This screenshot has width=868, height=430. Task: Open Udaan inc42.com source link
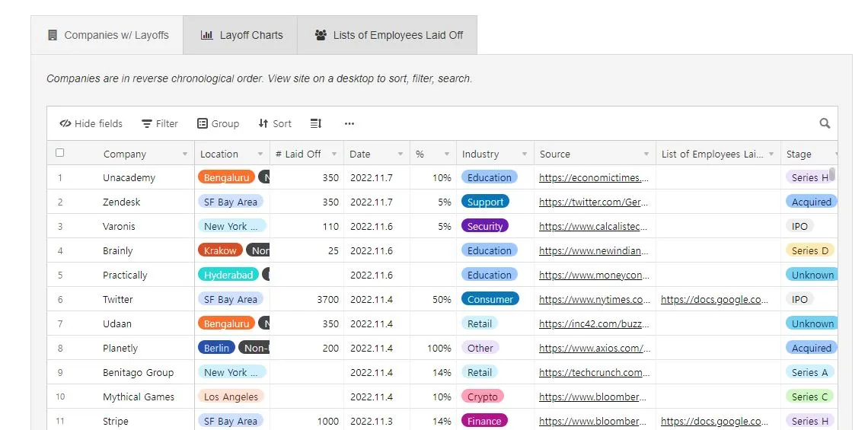coord(593,323)
